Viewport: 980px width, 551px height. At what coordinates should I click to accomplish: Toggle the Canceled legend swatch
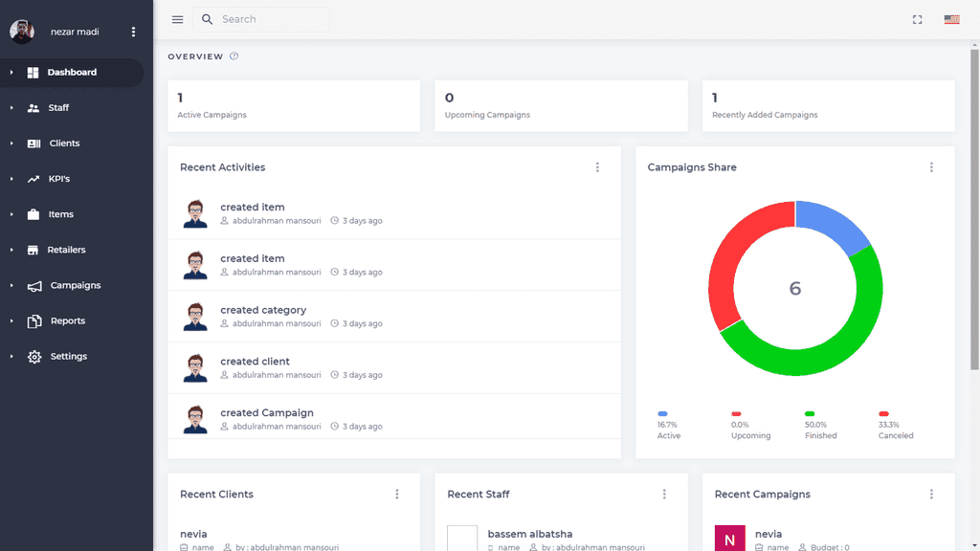pos(883,413)
